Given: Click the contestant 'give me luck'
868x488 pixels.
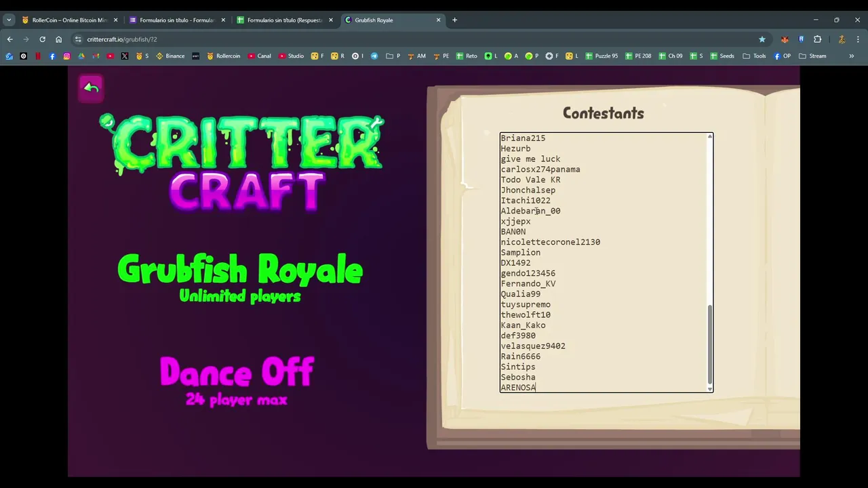Looking at the screenshot, I should tap(530, 159).
